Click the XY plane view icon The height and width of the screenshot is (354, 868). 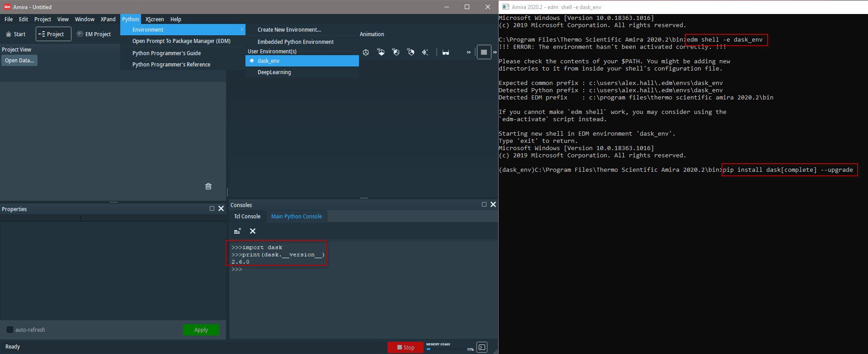click(381, 52)
